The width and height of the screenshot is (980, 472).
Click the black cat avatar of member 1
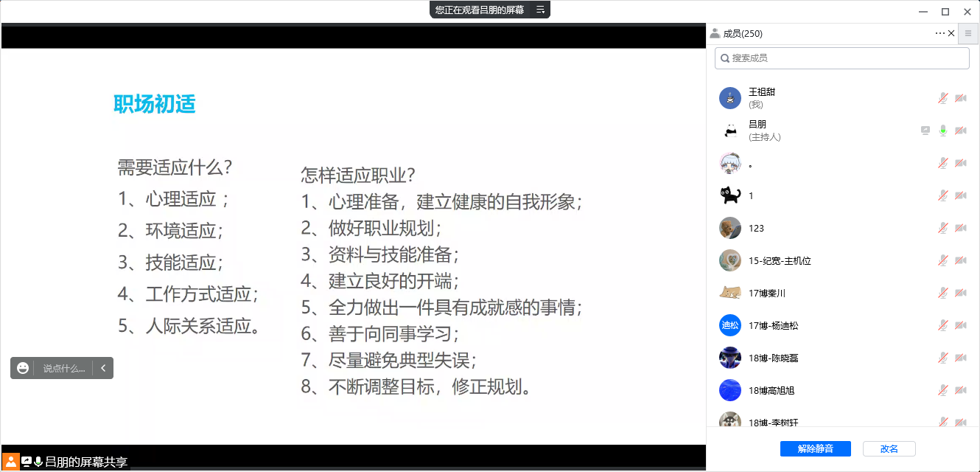[729, 195]
